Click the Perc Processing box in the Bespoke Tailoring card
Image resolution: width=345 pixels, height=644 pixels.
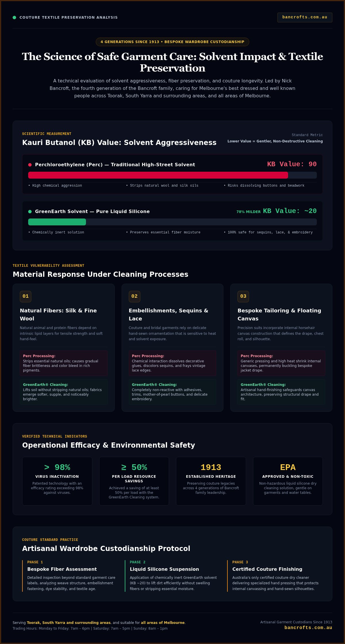(x=281, y=363)
